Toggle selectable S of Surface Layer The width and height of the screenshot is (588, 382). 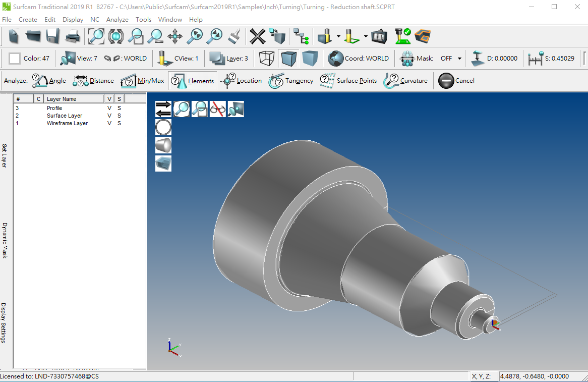tap(119, 116)
